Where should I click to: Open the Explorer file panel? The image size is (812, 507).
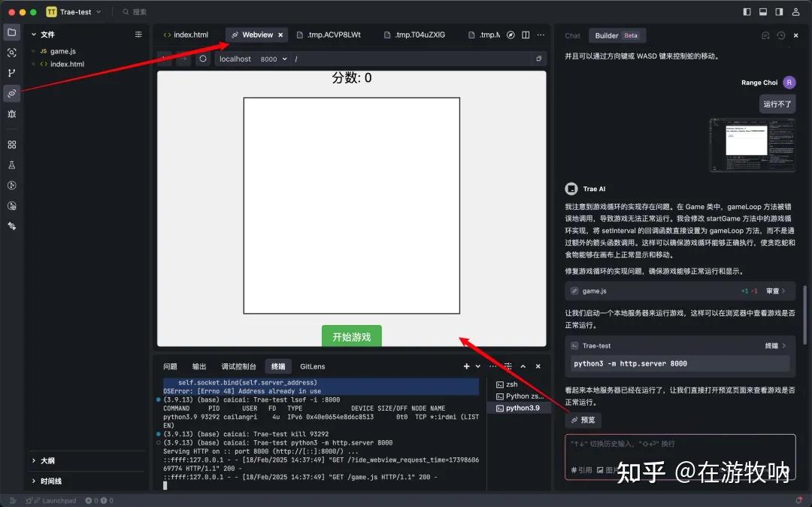11,32
